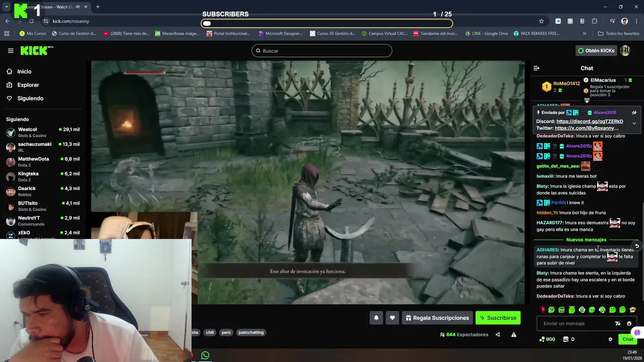Expand the gift leaderboard handle
Screen dimensions: 644x362
[587, 101]
